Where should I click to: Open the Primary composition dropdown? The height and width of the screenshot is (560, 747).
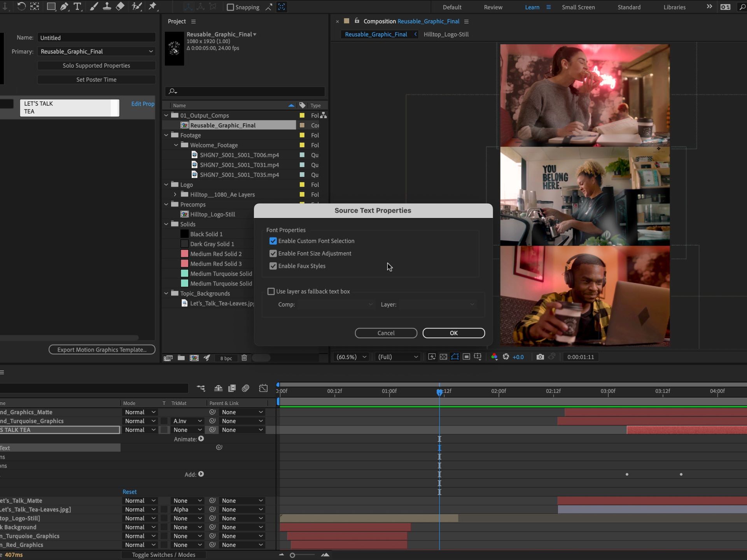pos(96,51)
